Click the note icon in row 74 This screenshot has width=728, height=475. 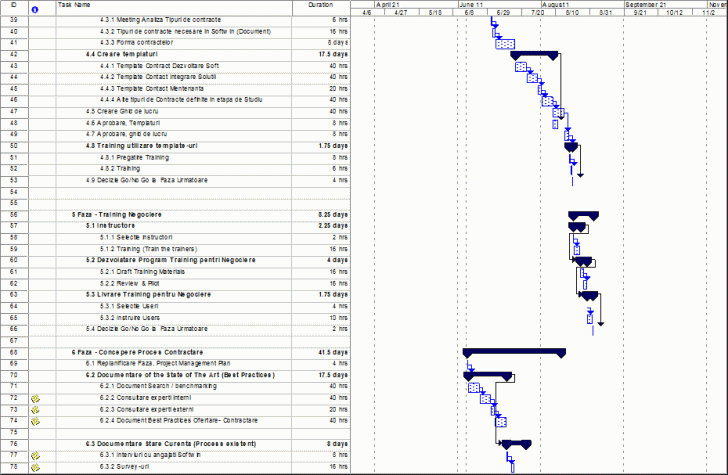(36, 421)
